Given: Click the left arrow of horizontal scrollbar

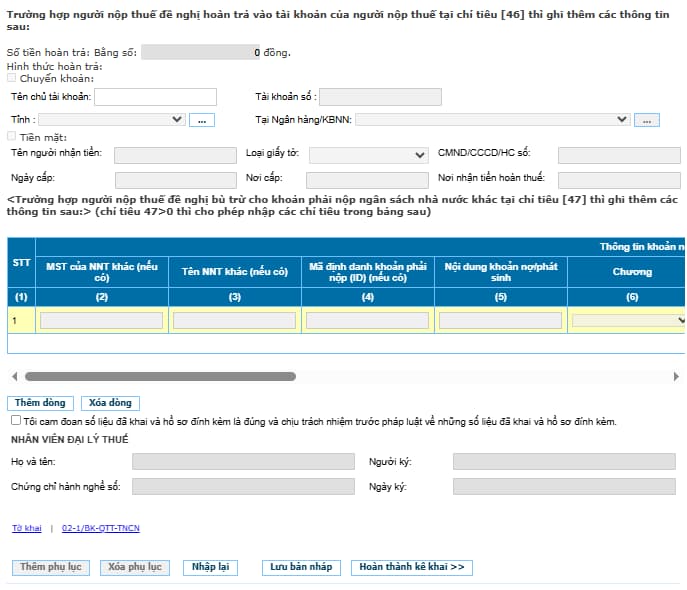Looking at the screenshot, I should pyautogui.click(x=15, y=376).
